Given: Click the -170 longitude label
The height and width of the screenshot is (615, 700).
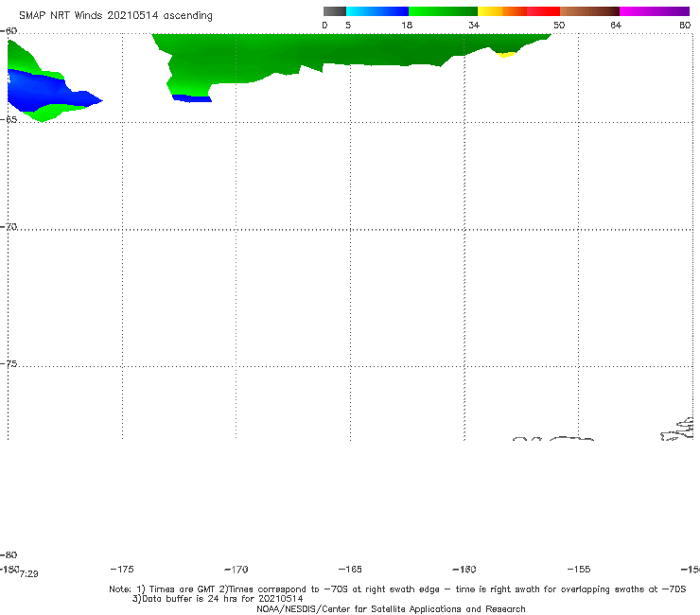Looking at the screenshot, I should [236, 570].
